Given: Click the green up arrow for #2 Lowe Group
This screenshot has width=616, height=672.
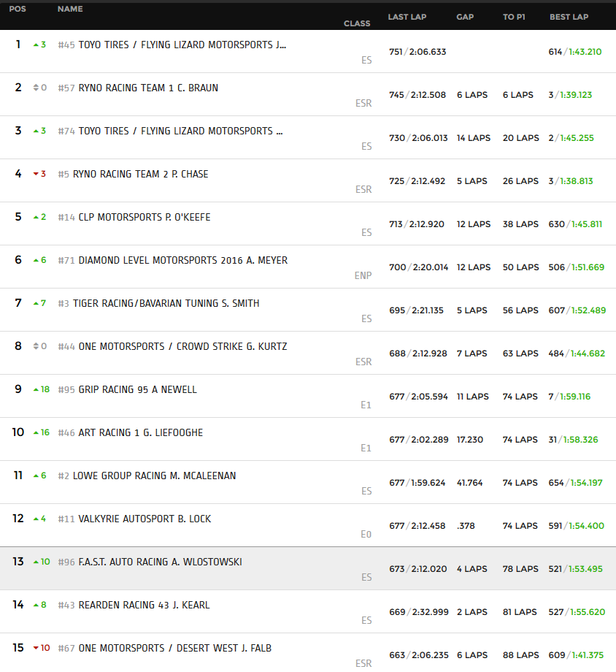Looking at the screenshot, I should [x=36, y=476].
